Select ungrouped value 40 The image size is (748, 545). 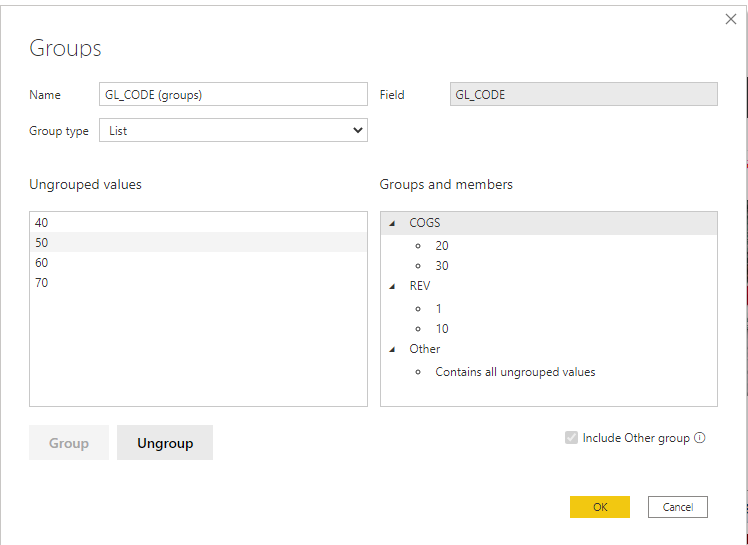pyautogui.click(x=198, y=222)
